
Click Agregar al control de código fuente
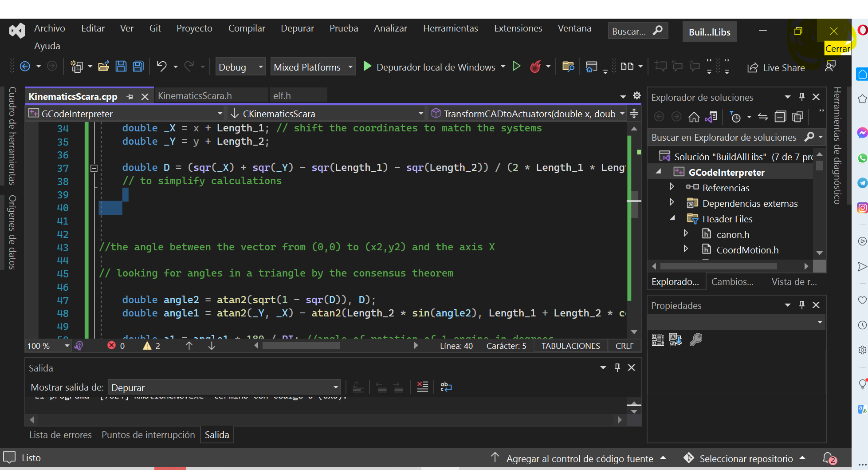pos(579,458)
